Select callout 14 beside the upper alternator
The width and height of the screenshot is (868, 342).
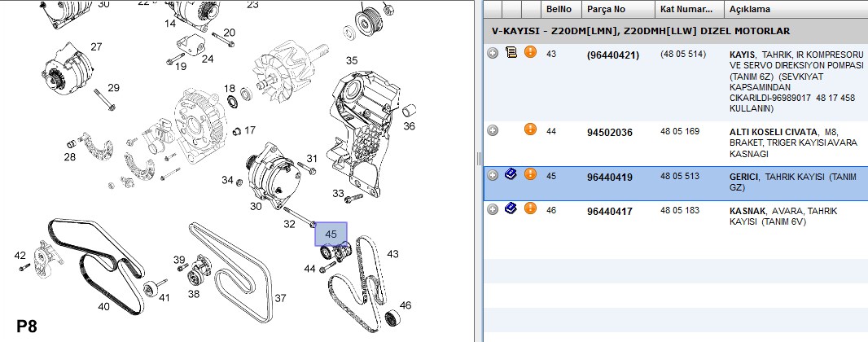pyautogui.click(x=169, y=24)
